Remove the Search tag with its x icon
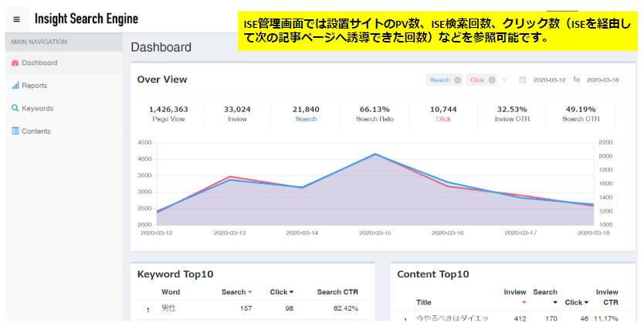Viewport: 644px width, 326px height. pyautogui.click(x=458, y=80)
